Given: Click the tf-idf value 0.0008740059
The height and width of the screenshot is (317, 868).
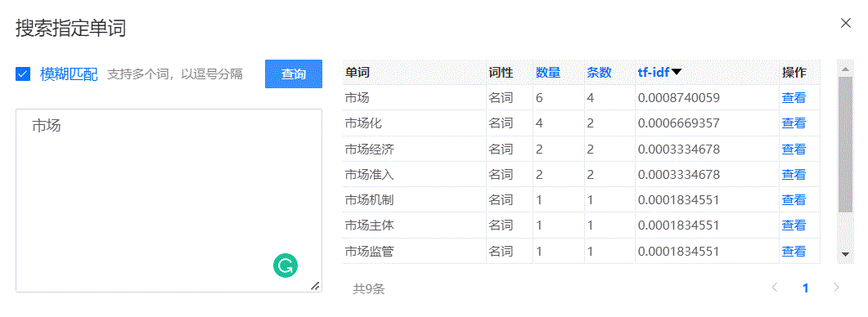Looking at the screenshot, I should 679,98.
